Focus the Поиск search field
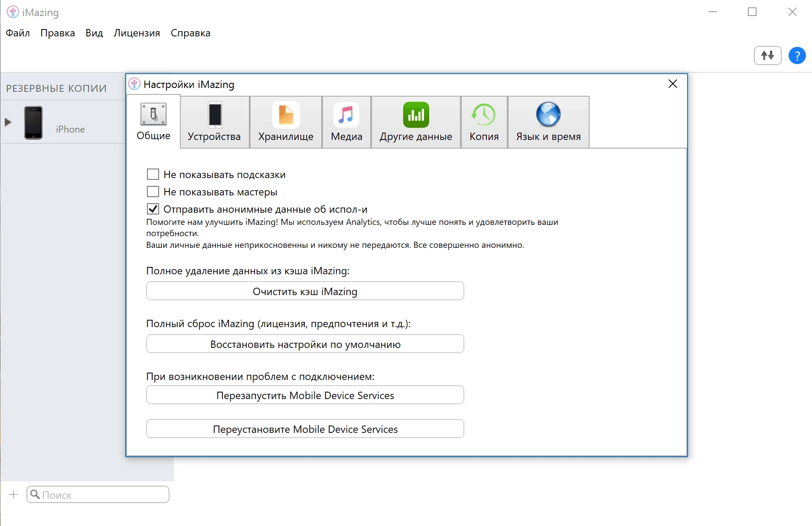The image size is (812, 526). (98, 494)
